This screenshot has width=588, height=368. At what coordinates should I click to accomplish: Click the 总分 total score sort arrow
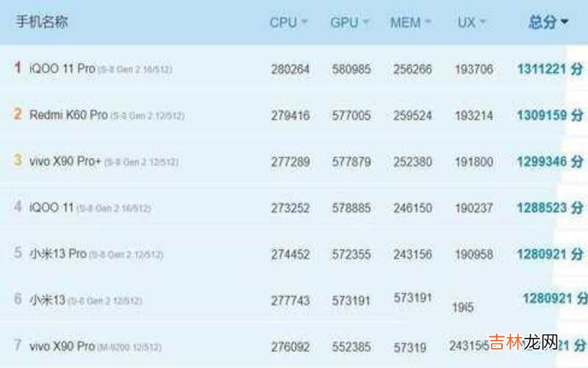point(564,22)
